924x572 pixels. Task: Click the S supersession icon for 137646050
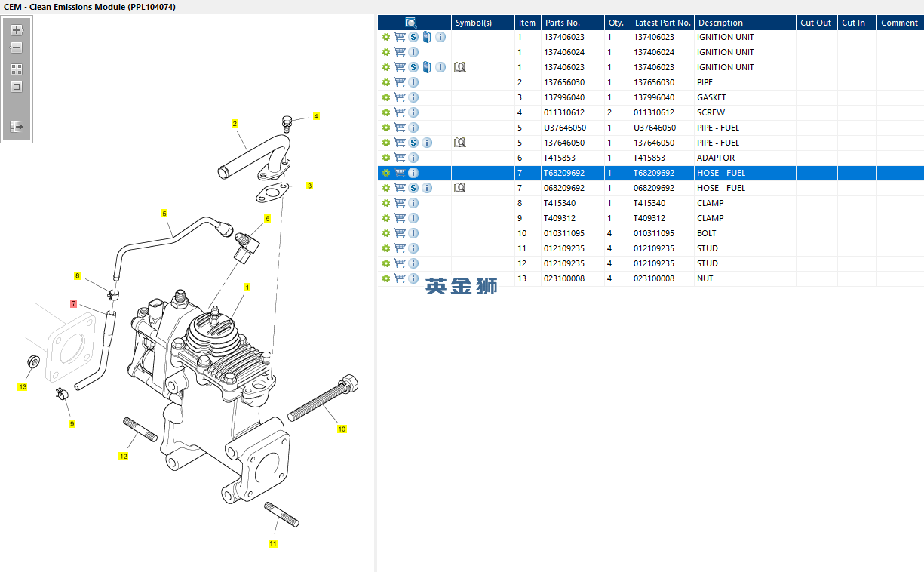click(413, 143)
